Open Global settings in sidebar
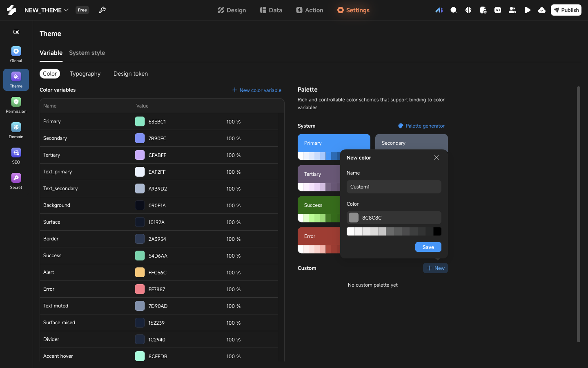The width and height of the screenshot is (588, 368). tap(16, 54)
